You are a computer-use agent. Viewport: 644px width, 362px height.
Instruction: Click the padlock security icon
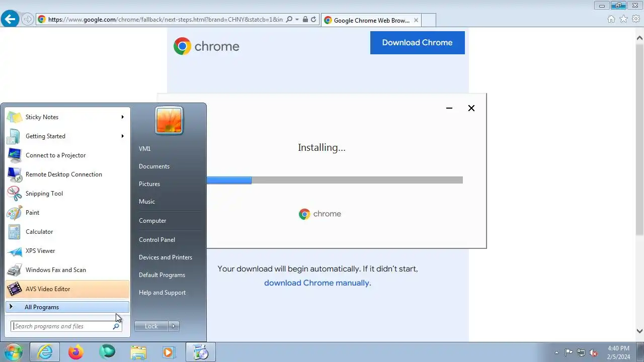[x=305, y=20]
